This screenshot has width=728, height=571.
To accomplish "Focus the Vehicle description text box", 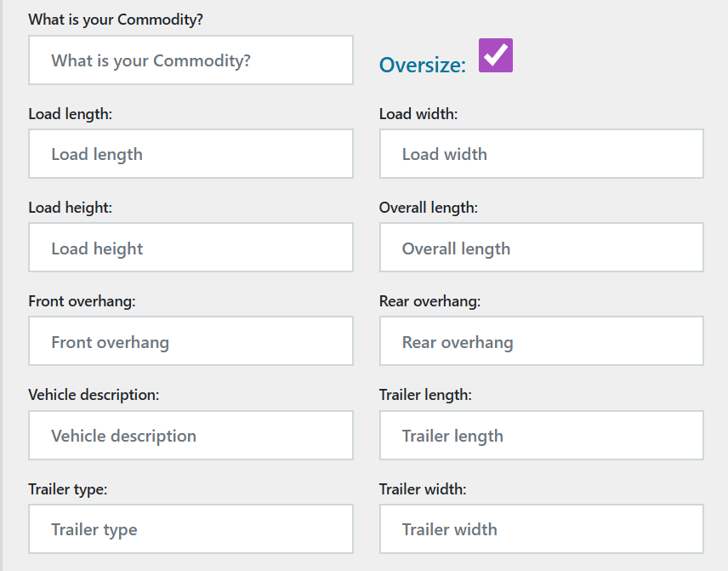I will pos(191,436).
